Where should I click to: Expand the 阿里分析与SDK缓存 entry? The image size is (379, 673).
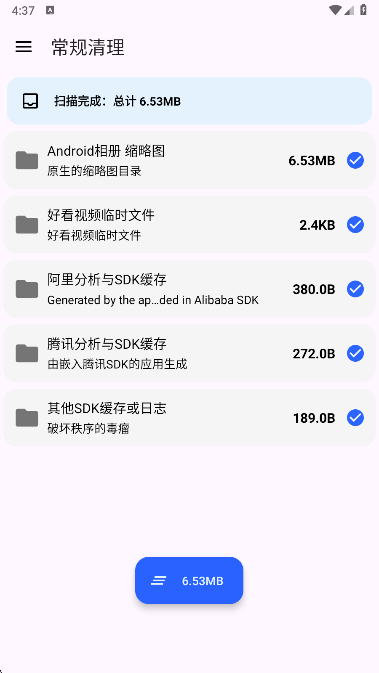coord(189,289)
